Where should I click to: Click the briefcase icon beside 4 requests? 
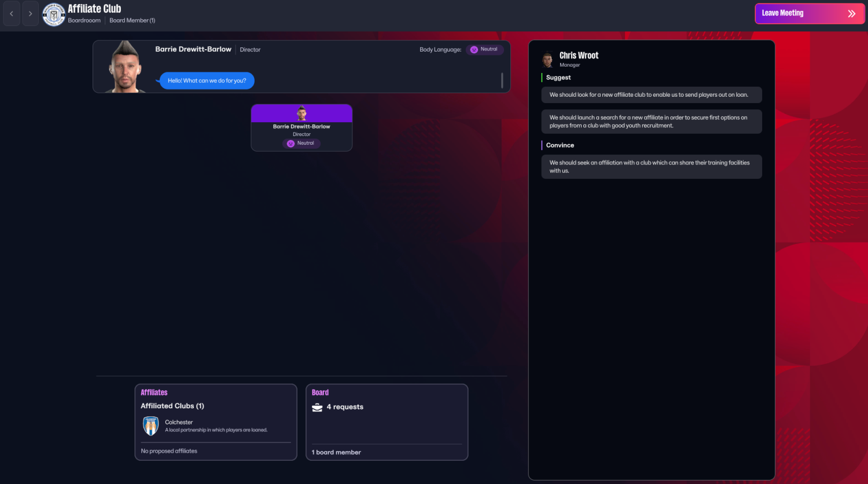[x=317, y=407]
